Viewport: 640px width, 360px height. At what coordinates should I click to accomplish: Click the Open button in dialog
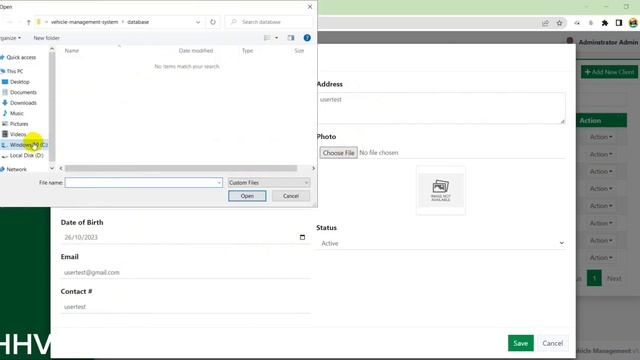pos(247,196)
